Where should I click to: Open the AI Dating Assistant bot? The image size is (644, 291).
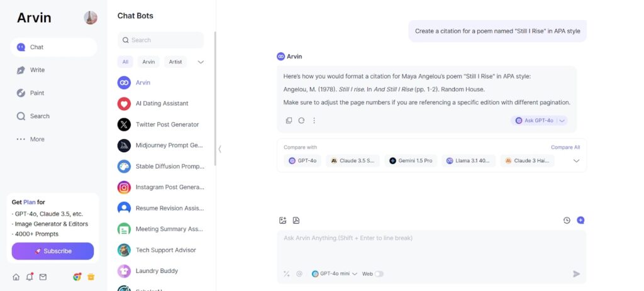[x=160, y=104]
